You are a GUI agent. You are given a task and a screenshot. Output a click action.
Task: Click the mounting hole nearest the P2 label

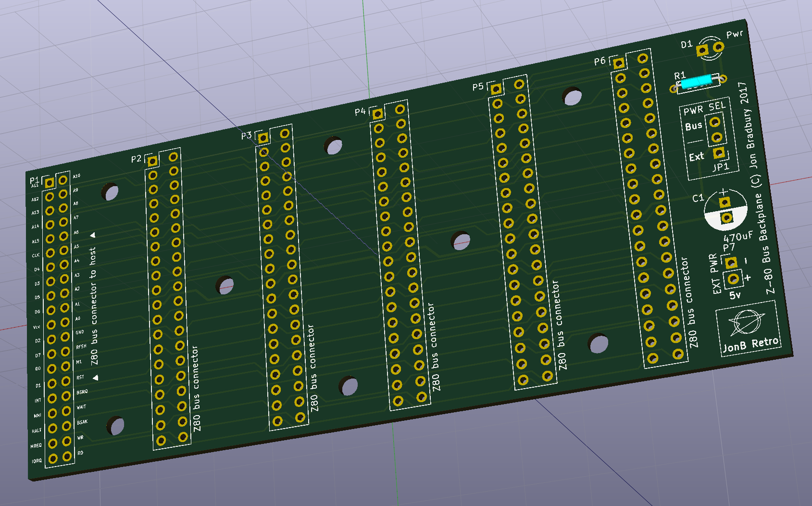pos(110,192)
